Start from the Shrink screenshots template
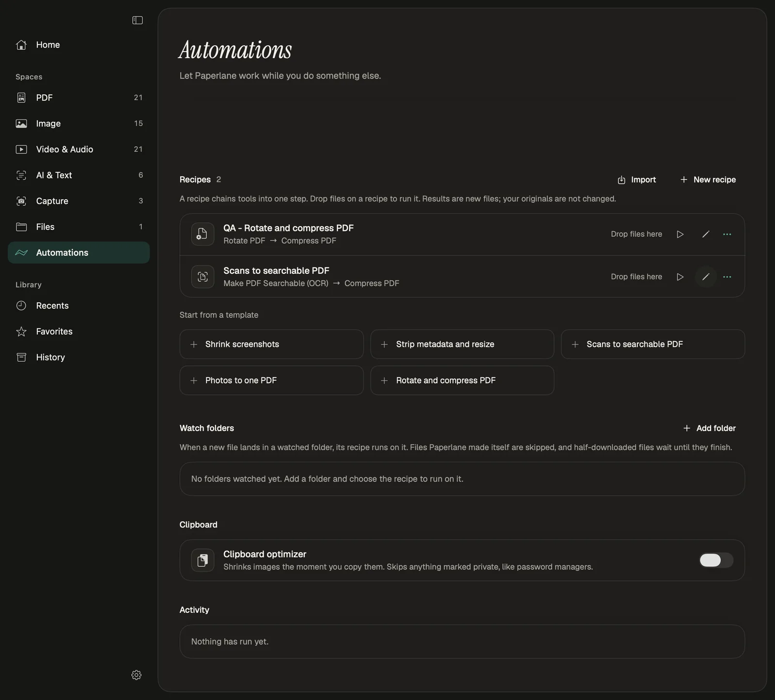 pyautogui.click(x=271, y=344)
